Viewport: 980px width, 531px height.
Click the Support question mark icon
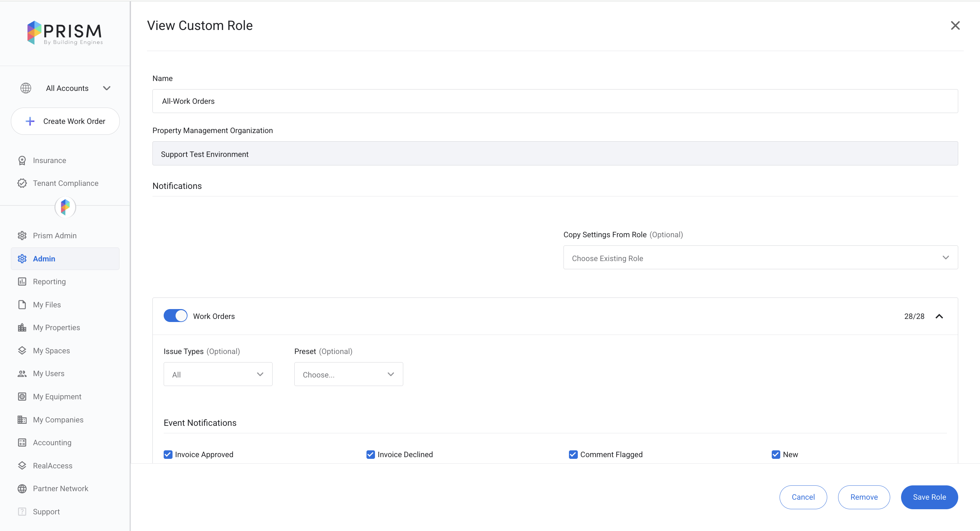click(22, 512)
